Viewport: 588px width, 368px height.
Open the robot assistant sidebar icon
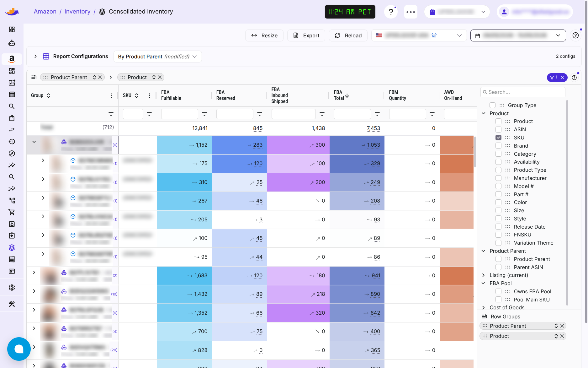tap(12, 43)
